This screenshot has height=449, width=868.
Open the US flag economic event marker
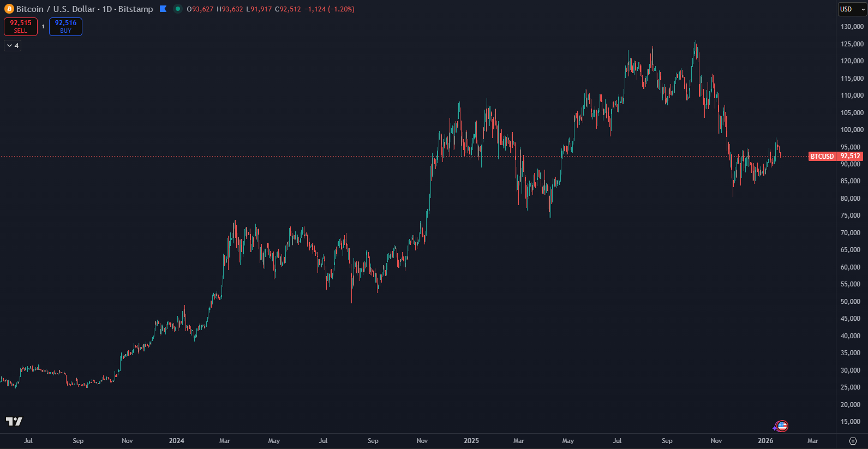(782, 426)
